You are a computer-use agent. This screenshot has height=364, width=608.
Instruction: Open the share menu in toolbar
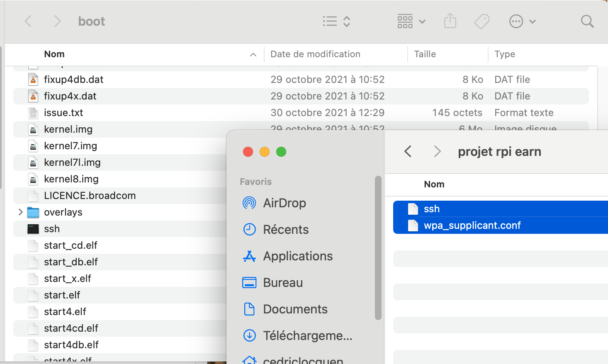pos(450,21)
